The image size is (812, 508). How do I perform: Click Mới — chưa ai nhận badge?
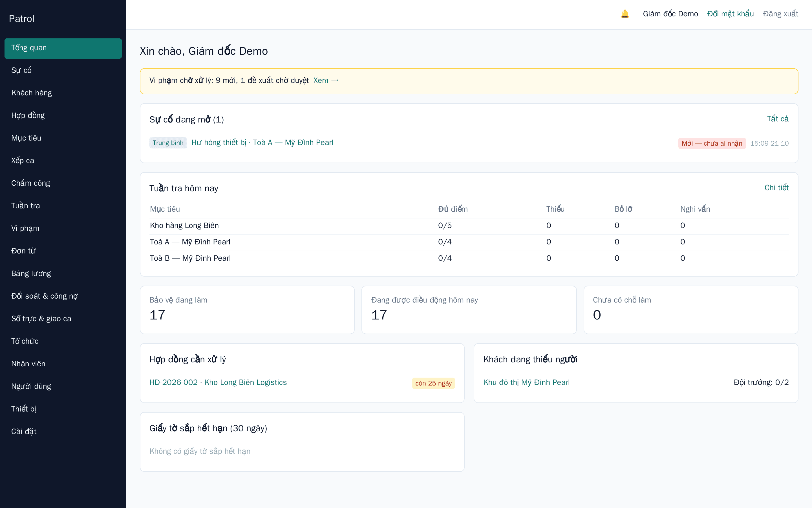(x=712, y=143)
